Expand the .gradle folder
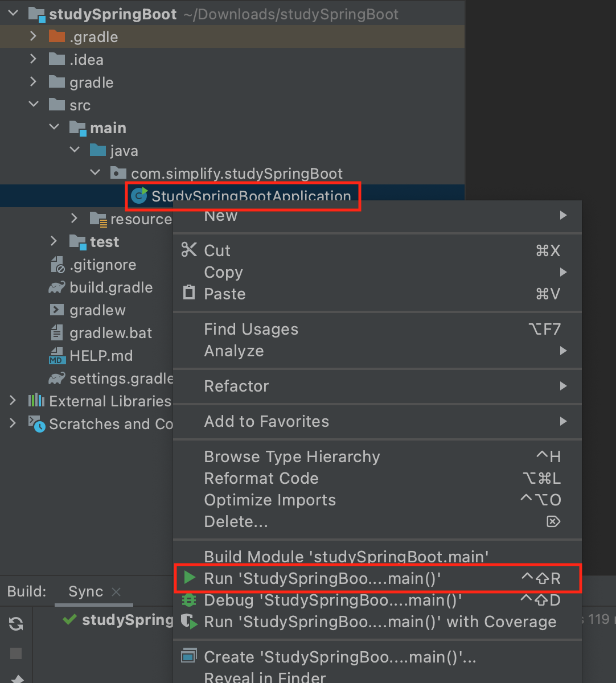 (33, 36)
